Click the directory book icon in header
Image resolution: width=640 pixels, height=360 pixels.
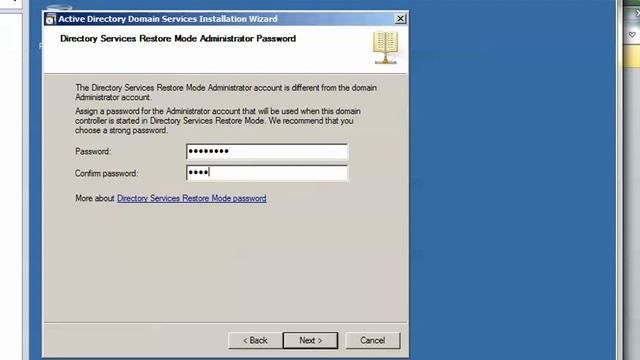[x=385, y=47]
